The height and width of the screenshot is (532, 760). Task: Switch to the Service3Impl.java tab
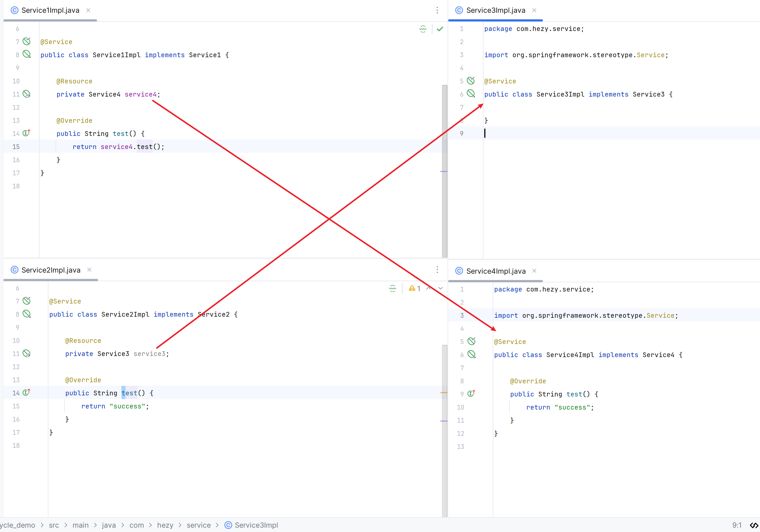pos(495,10)
